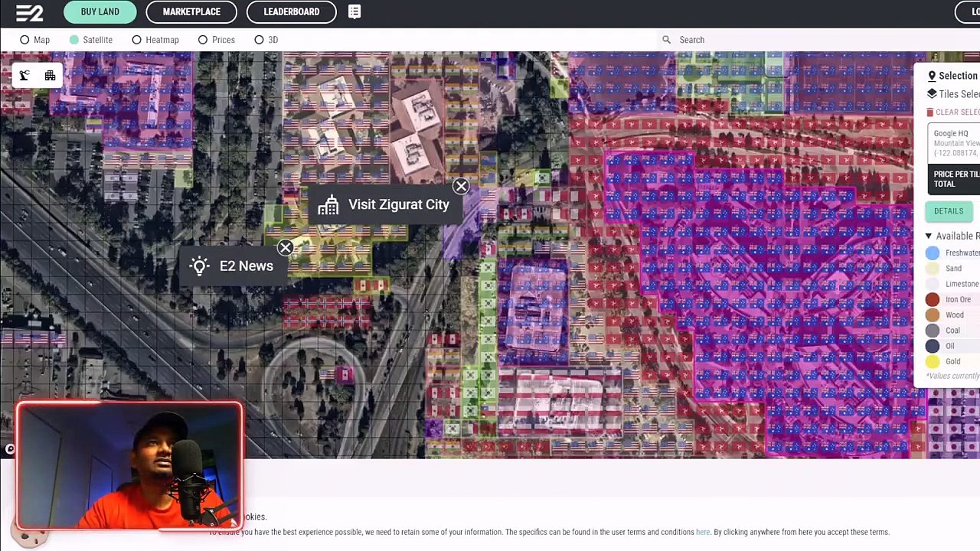Click the Google HQ selection text
The image size is (980, 551).
[x=952, y=133]
